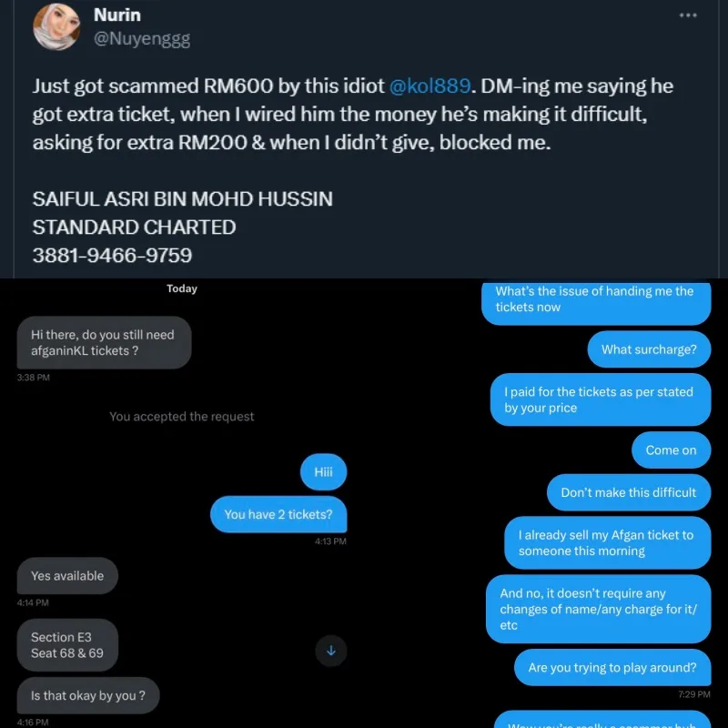728x728 pixels.
Task: Select the 'What surcharge?' message bubble
Action: point(649,349)
